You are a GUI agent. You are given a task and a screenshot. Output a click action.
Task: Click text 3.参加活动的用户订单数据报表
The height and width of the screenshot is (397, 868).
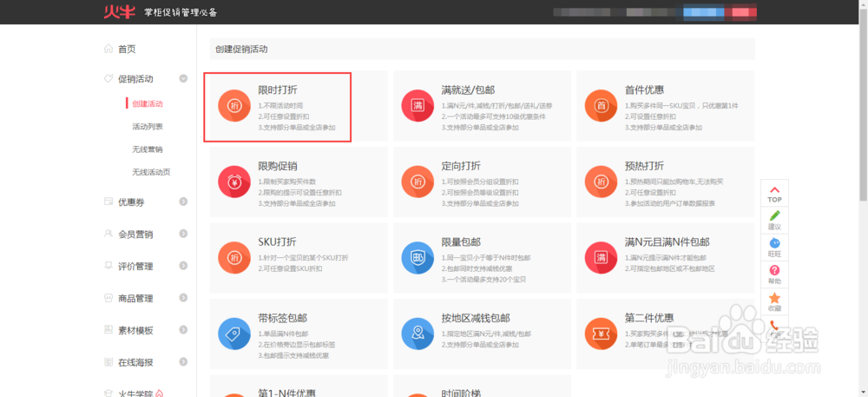click(670, 203)
